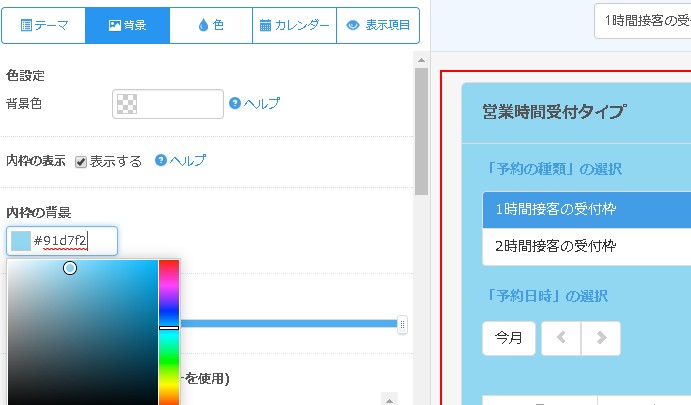
Task: Click the #91d7f2 hex color input field
Action: [62, 241]
